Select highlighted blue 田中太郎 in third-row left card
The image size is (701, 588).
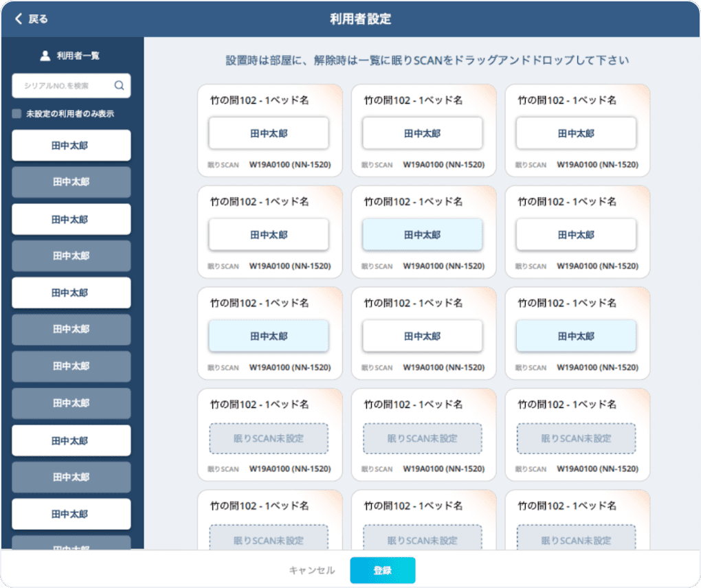pyautogui.click(x=269, y=337)
